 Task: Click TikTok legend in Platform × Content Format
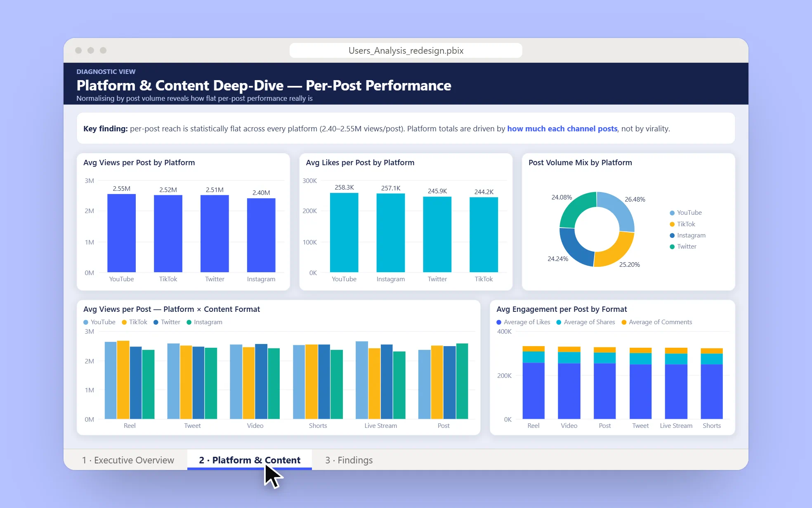135,322
